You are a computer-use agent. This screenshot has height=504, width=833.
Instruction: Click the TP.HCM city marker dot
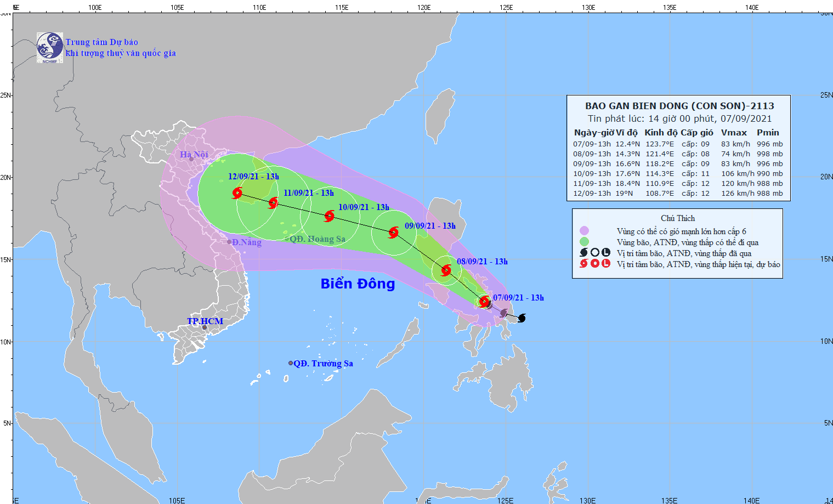pos(205,328)
